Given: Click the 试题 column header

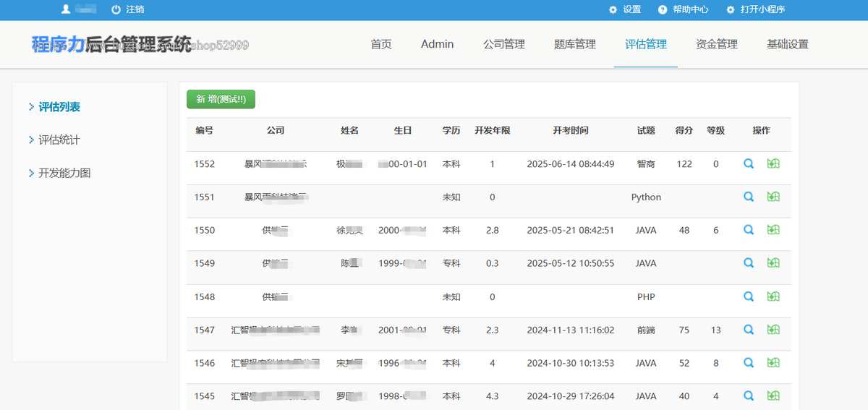Looking at the screenshot, I should tap(646, 131).
